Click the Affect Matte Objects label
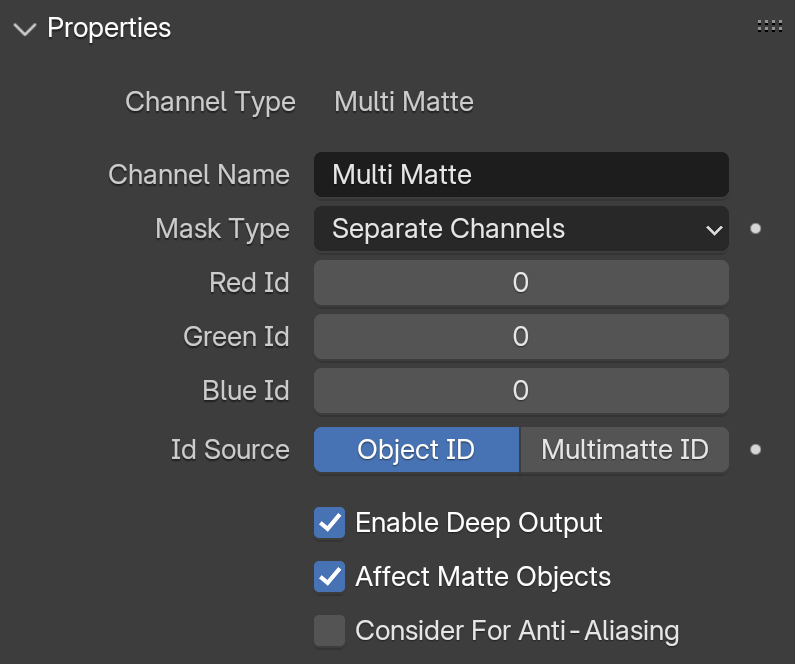This screenshot has width=795, height=664. point(483,577)
